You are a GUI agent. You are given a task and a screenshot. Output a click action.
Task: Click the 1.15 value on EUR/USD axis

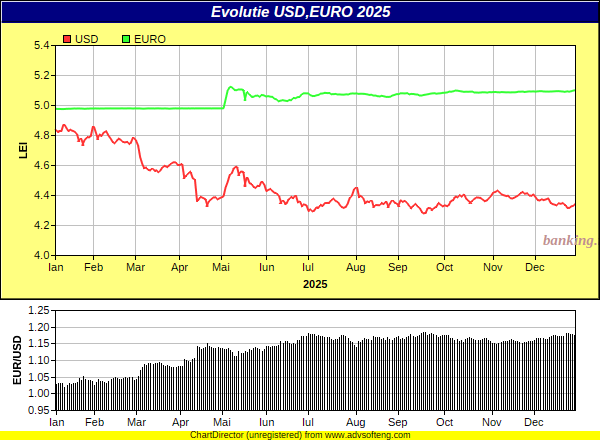coord(39,344)
